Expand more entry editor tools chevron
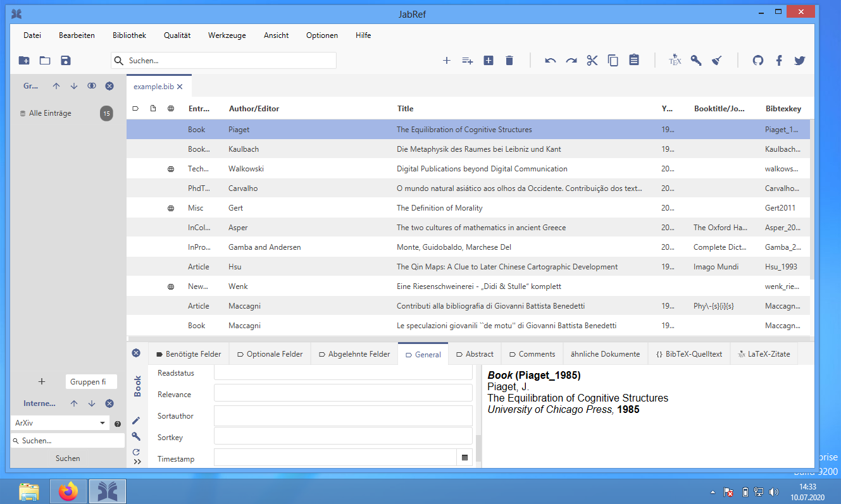 [x=137, y=462]
